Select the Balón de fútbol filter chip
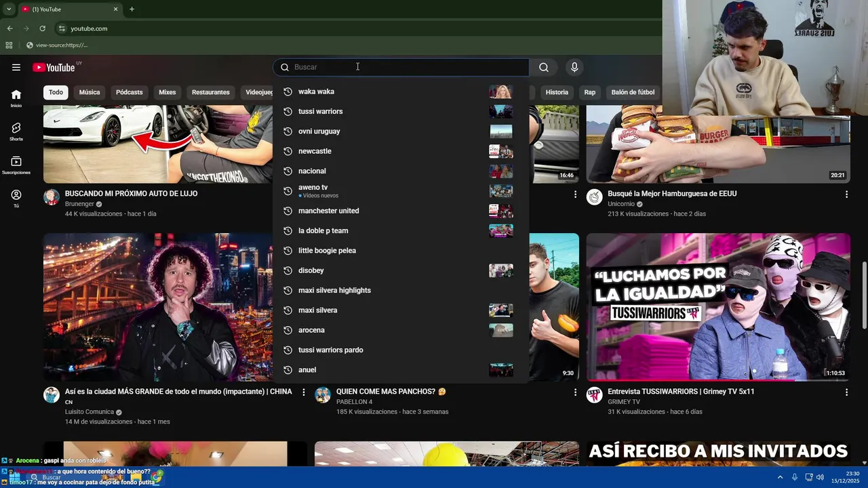 (x=633, y=92)
